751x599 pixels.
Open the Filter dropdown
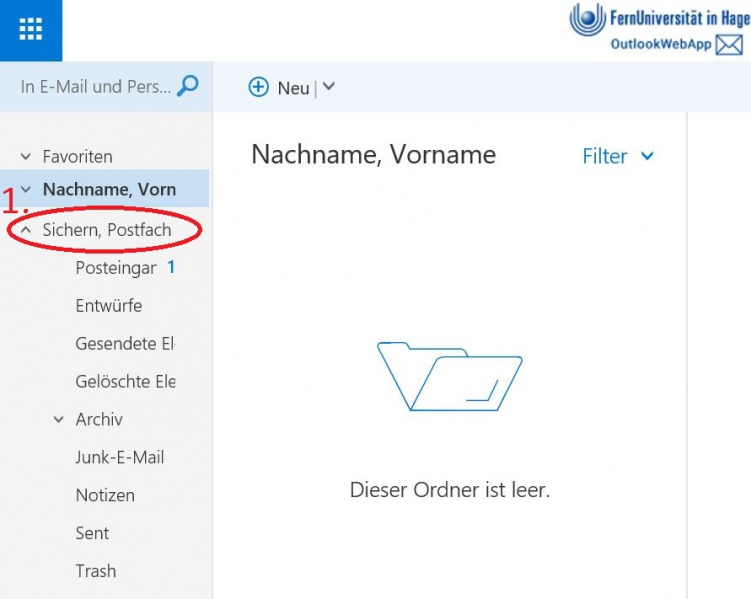click(x=618, y=156)
